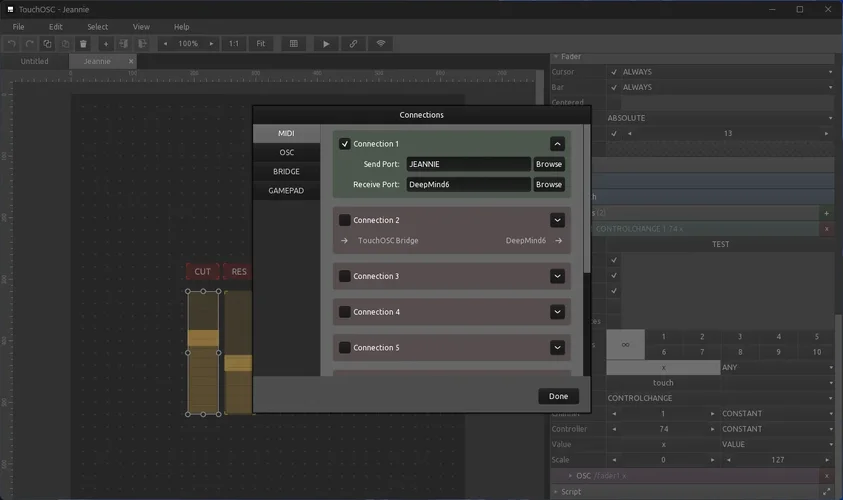The width and height of the screenshot is (843, 500).
Task: Click the chain link connections icon
Action: tap(353, 44)
